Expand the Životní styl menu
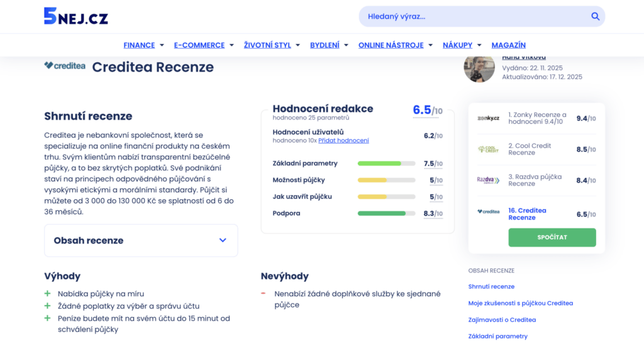The image size is (644, 344). pyautogui.click(x=272, y=45)
